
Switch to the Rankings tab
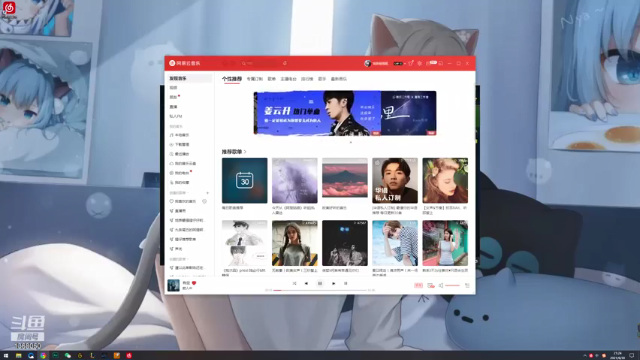tap(307, 79)
